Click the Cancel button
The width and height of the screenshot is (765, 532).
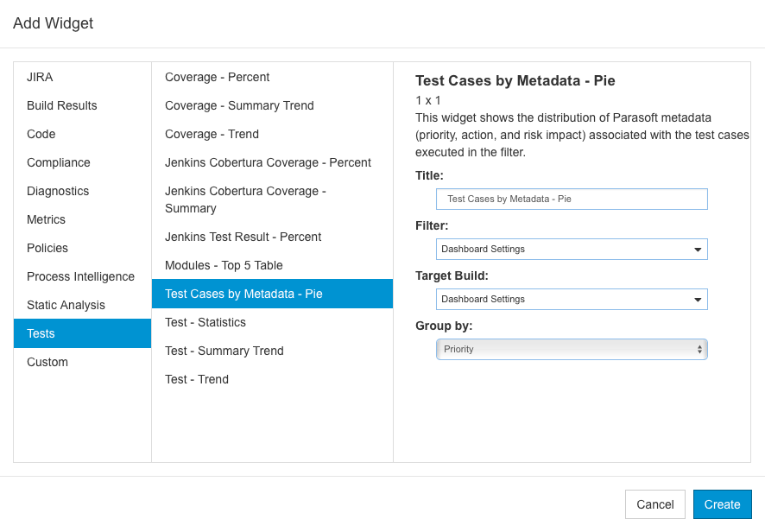pyautogui.click(x=654, y=504)
